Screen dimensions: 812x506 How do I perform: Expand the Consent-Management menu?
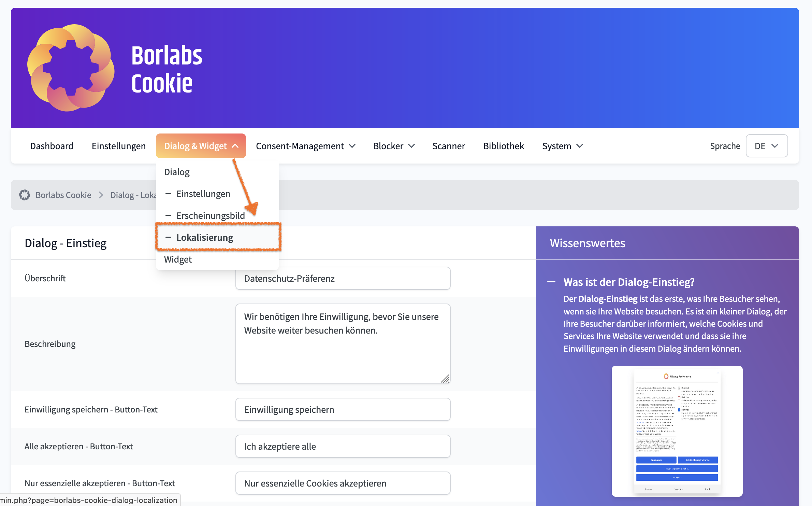305,146
